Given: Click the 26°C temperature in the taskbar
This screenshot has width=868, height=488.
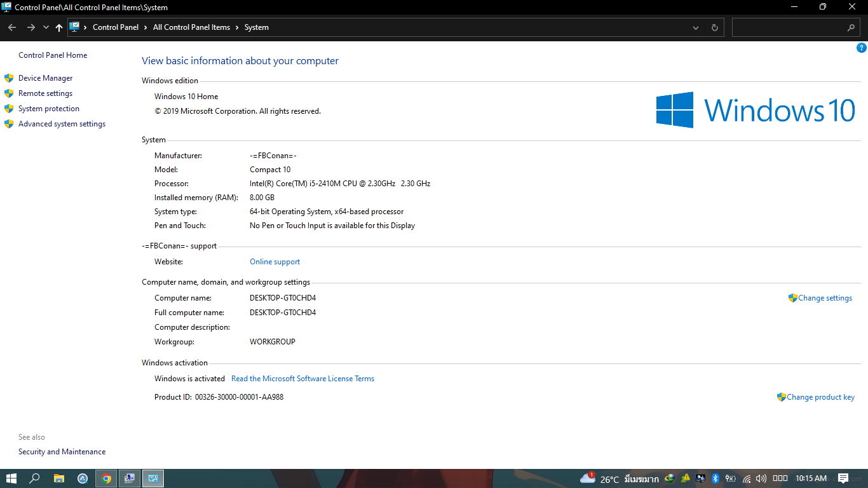Looking at the screenshot, I should (609, 479).
